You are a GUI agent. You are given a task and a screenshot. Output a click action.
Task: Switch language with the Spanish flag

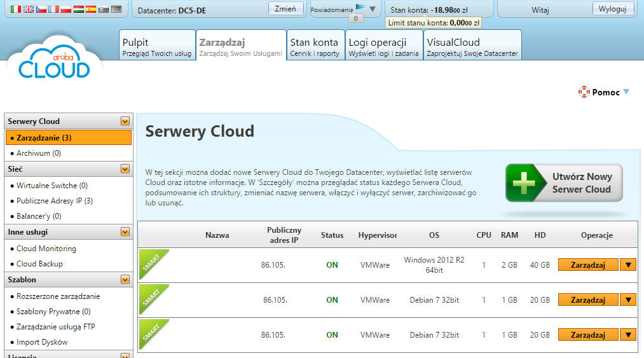(91, 9)
